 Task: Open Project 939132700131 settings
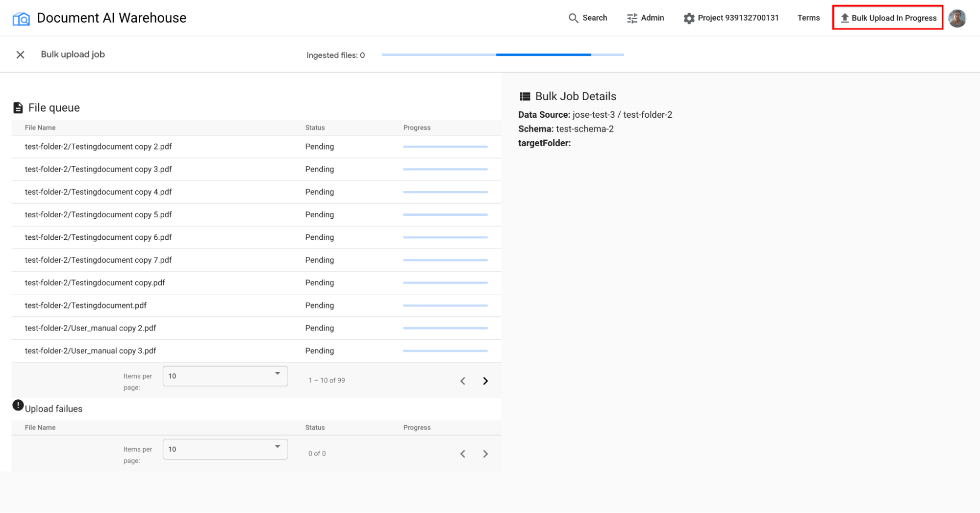(x=731, y=18)
